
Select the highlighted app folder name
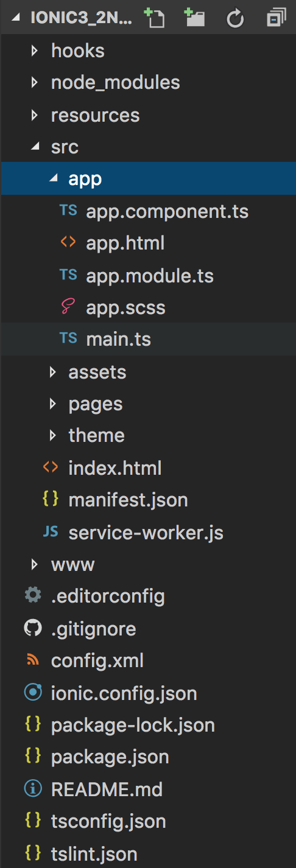coord(85,180)
